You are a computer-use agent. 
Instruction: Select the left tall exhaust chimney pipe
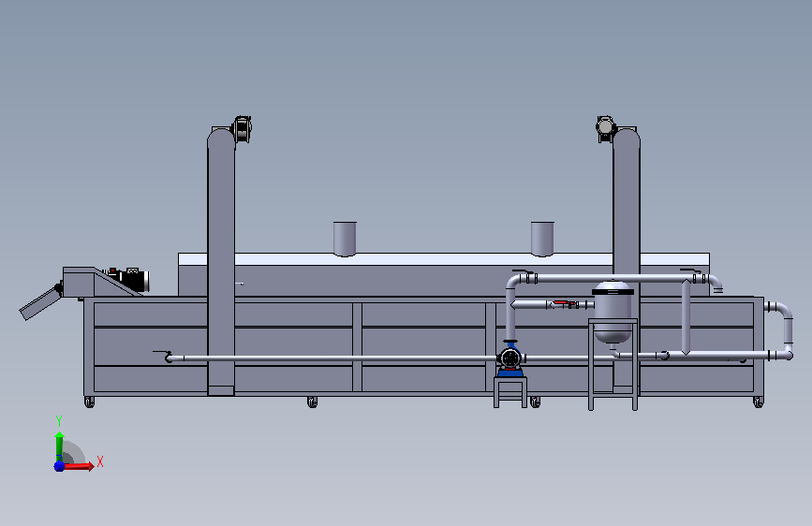click(x=221, y=261)
